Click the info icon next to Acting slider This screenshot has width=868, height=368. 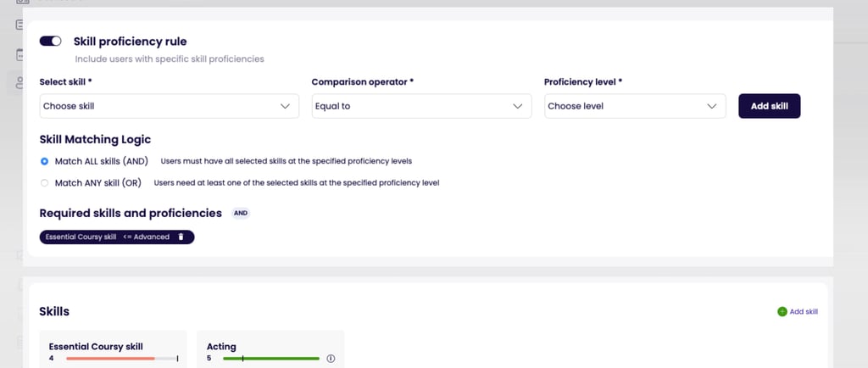click(331, 359)
